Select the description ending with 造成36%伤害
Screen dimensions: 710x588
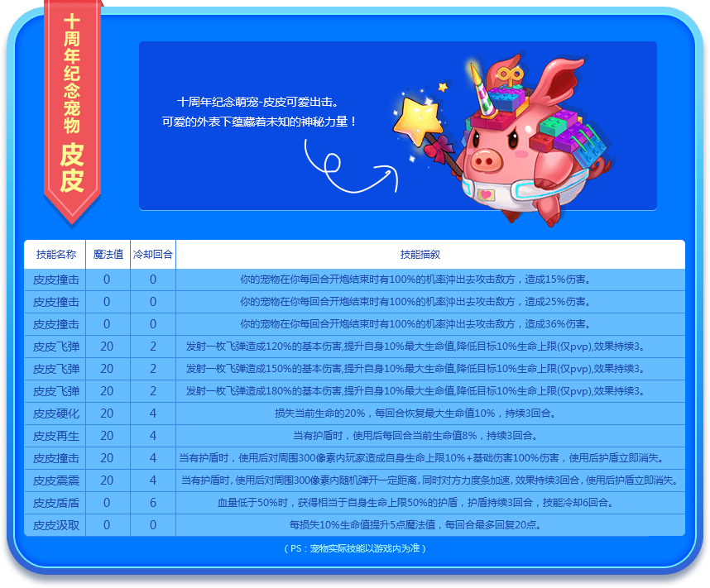415,324
